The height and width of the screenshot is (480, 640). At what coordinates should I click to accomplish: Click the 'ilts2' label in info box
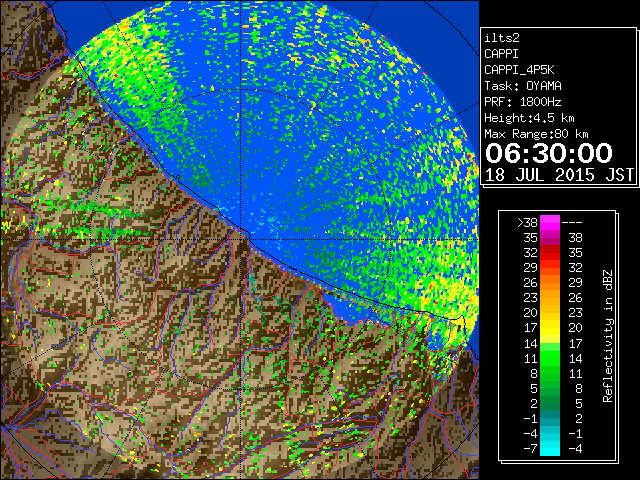pyautogui.click(x=502, y=38)
